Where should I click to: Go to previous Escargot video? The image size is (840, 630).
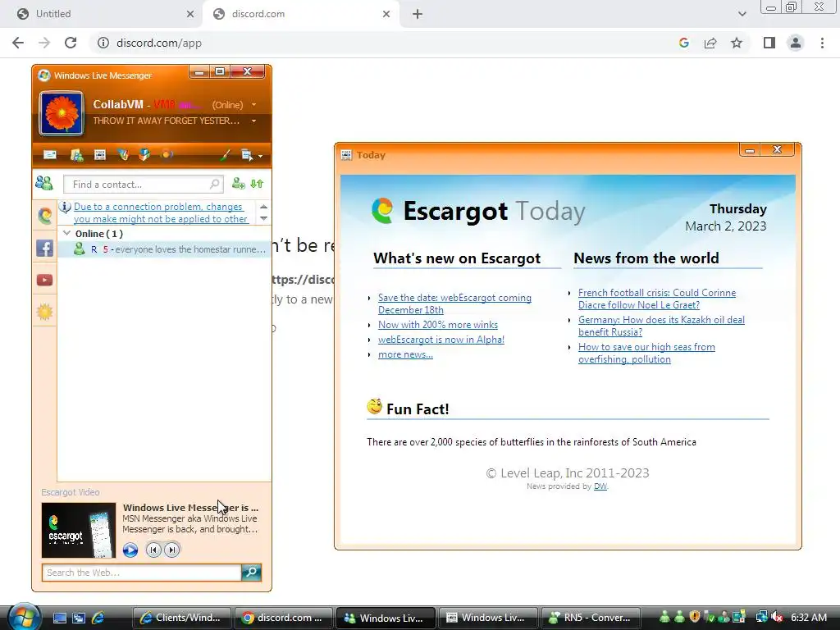[153, 550]
